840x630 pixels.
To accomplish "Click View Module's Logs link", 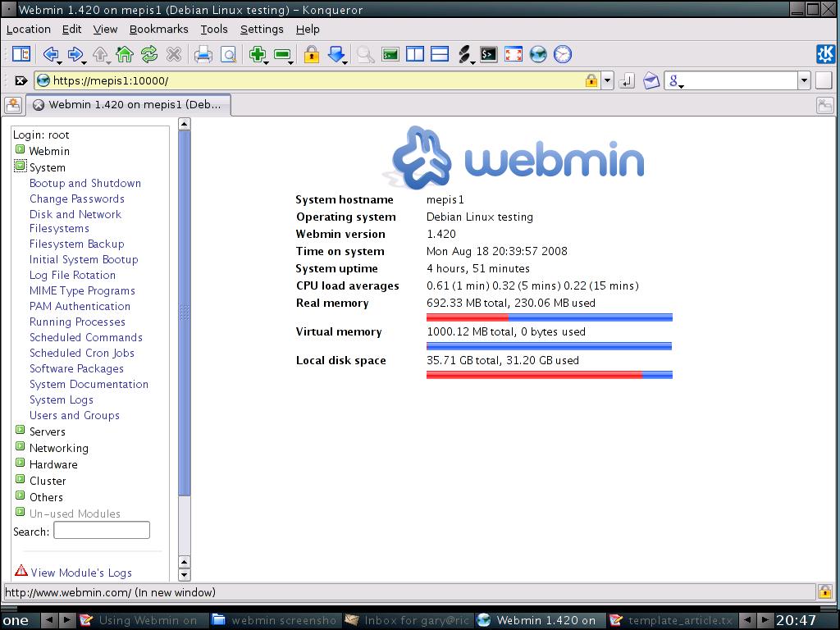I will pos(81,573).
